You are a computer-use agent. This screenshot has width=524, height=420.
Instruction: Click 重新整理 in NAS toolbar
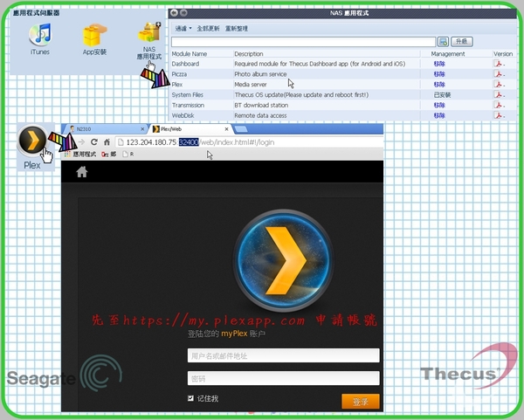(x=237, y=29)
